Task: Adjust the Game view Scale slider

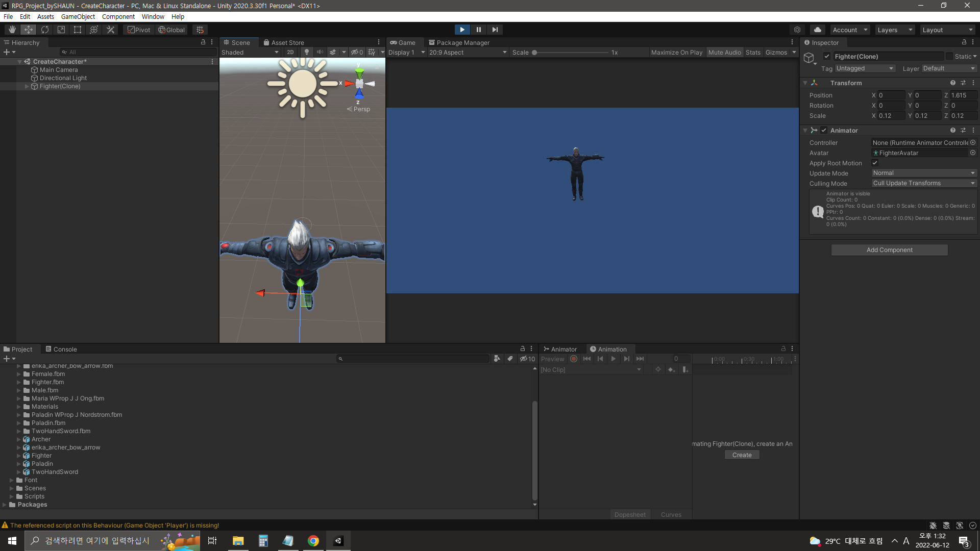Action: click(571, 52)
